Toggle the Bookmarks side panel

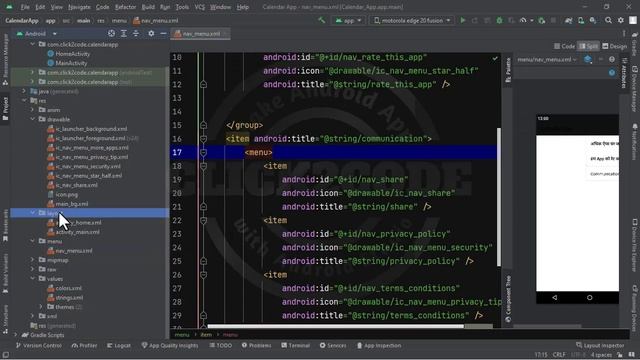click(5, 225)
